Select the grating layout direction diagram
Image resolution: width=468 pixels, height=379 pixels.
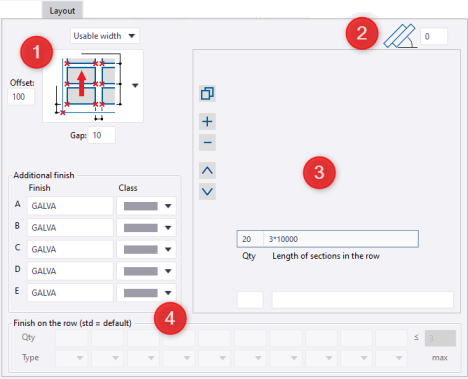[88, 86]
